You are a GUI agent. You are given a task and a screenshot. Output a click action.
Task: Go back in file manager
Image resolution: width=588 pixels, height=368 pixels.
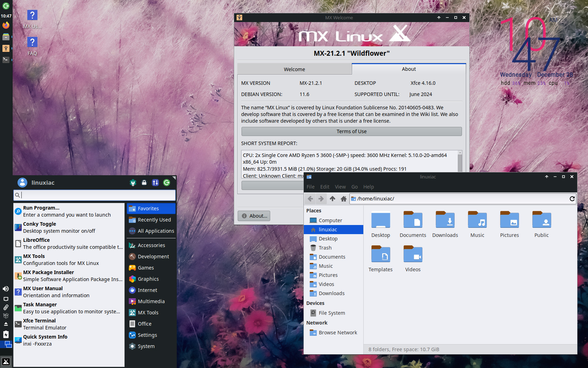[310, 199]
